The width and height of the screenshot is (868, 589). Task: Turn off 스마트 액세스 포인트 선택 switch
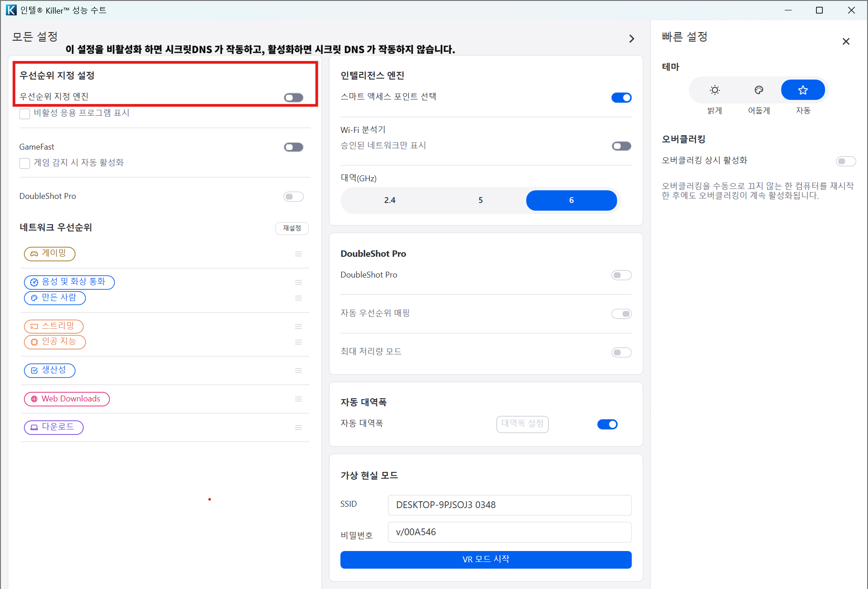(621, 98)
